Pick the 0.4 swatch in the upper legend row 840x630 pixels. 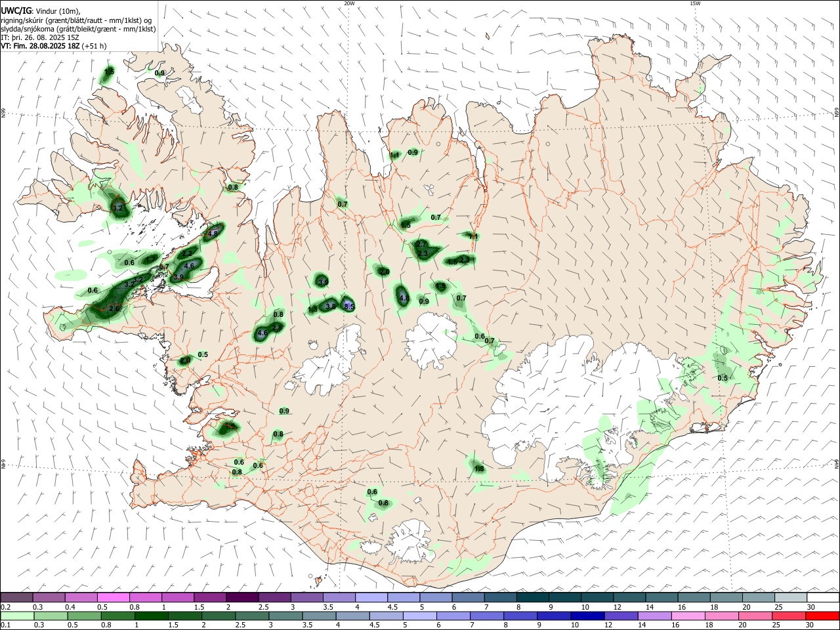point(81,597)
